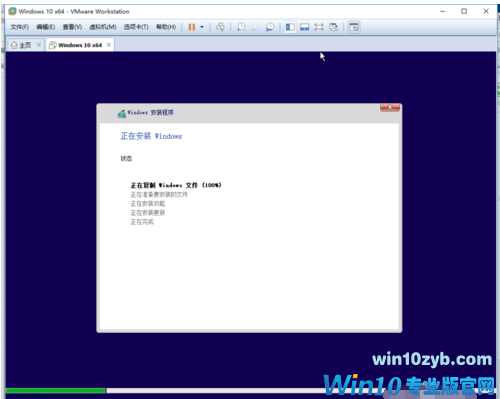Click the 状态 label
The height and width of the screenshot is (399, 500).
point(126,158)
